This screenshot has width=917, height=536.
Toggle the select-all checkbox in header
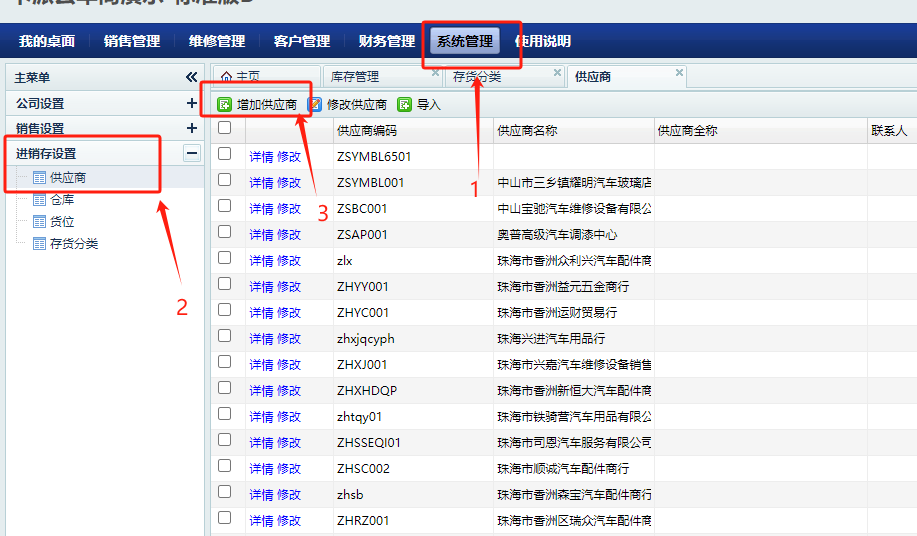(x=225, y=128)
